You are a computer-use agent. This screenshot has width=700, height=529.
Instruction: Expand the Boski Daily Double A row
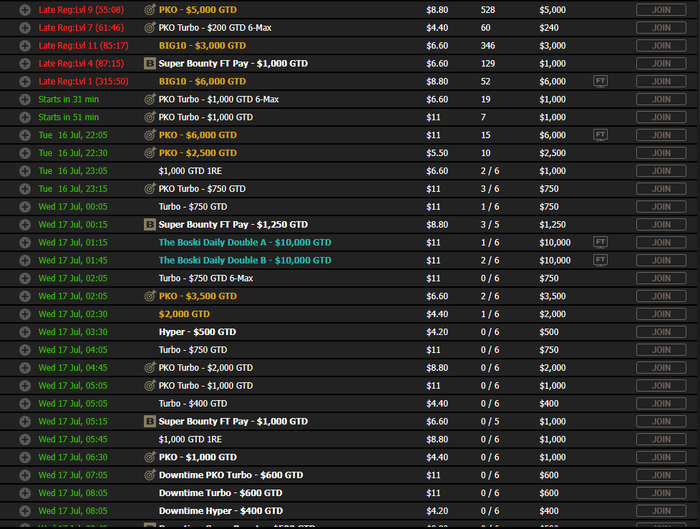[25, 242]
